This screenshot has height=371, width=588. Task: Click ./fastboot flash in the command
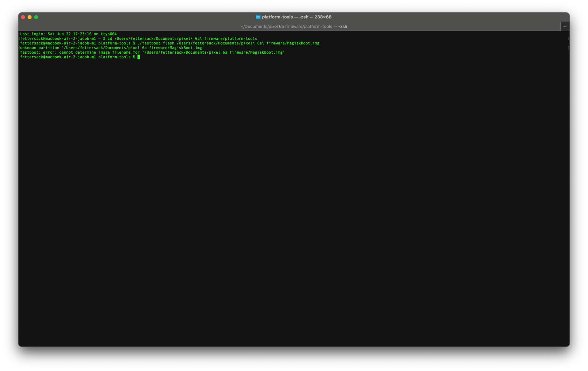coord(156,43)
